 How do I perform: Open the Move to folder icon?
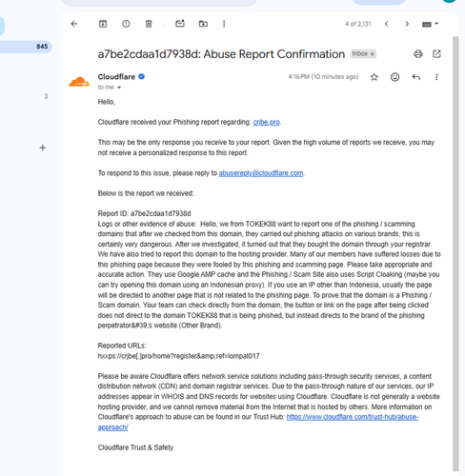(203, 24)
